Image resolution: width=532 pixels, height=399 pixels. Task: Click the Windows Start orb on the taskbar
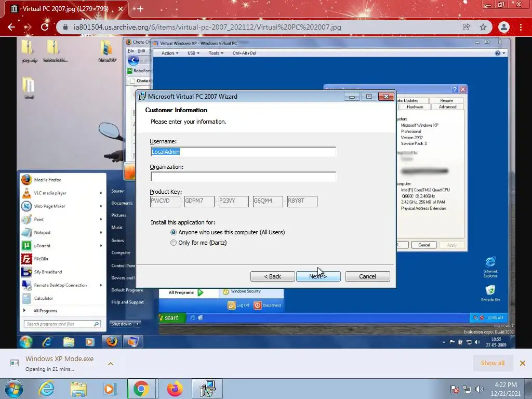14,389
